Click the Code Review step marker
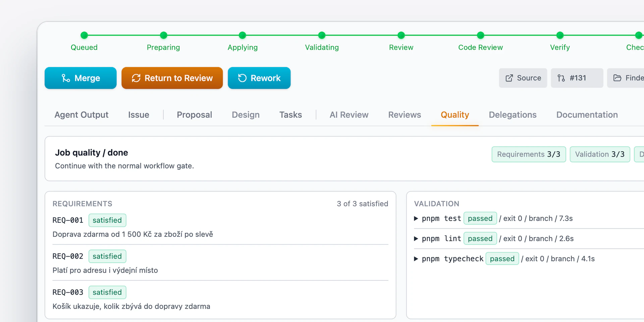 481,35
